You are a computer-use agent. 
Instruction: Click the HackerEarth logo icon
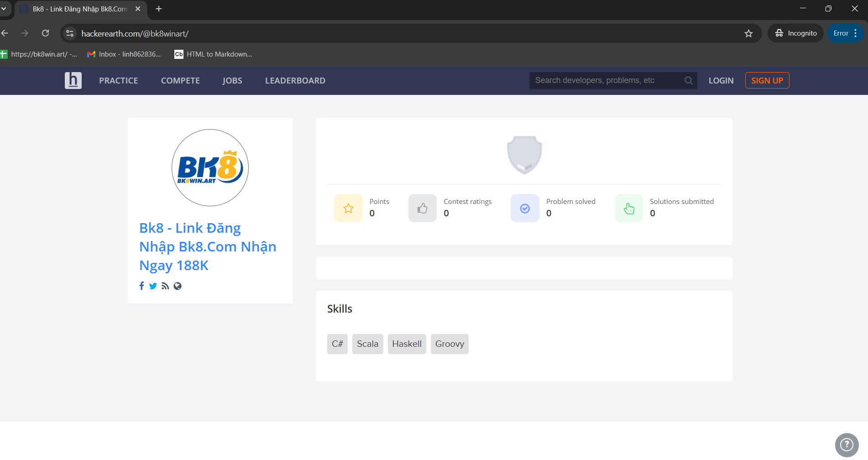[x=73, y=80]
